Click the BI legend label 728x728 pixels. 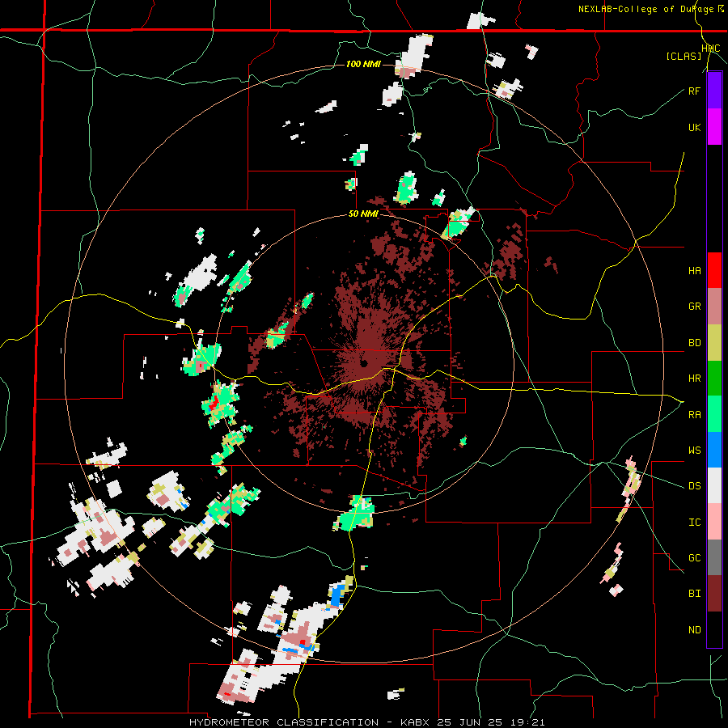point(694,594)
